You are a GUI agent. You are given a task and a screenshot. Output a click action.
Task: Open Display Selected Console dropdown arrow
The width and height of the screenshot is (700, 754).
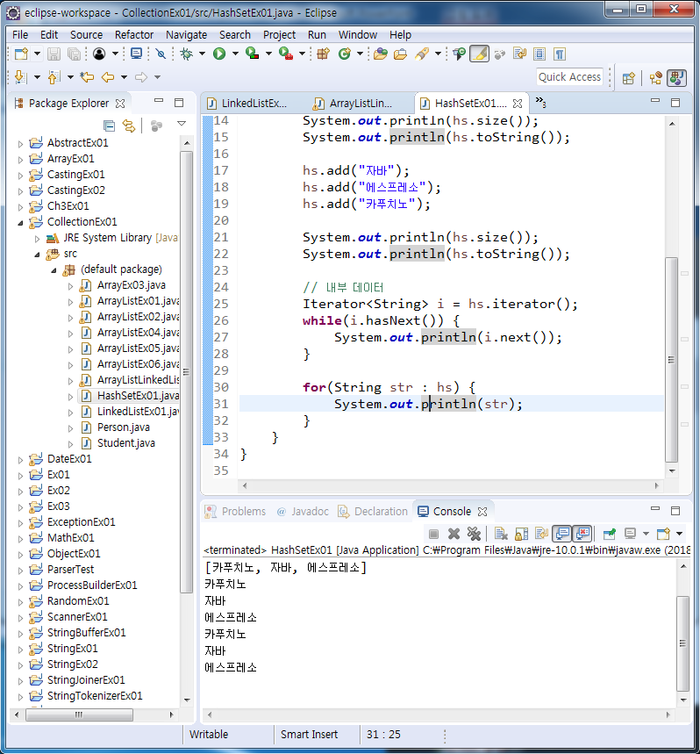point(646,534)
